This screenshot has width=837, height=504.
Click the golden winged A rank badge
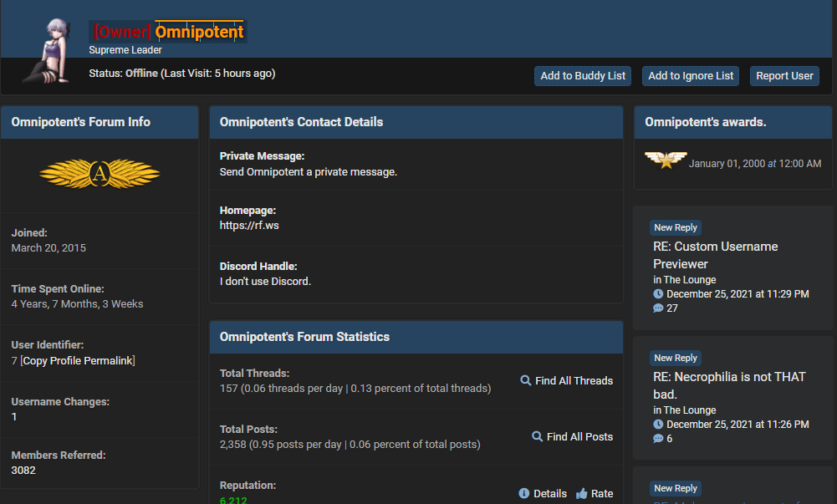coord(100,173)
